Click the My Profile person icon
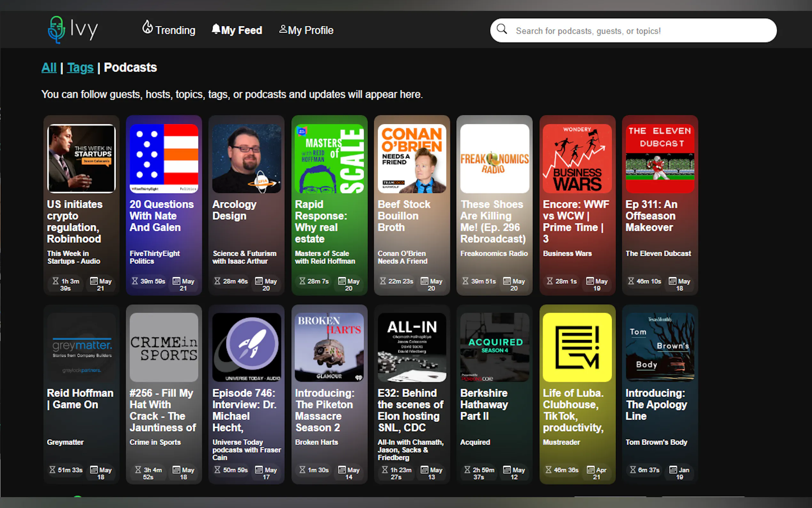 pyautogui.click(x=283, y=29)
